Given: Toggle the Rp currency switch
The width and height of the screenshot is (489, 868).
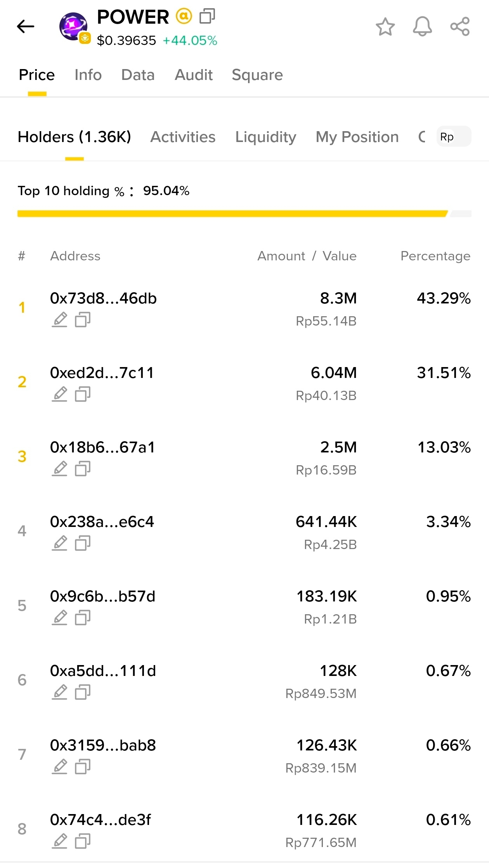Looking at the screenshot, I should click(454, 137).
